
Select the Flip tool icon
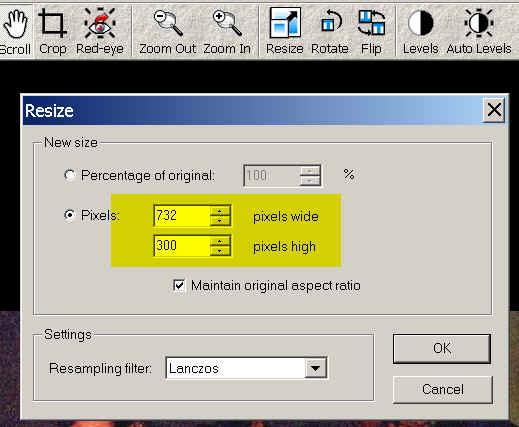(x=371, y=32)
